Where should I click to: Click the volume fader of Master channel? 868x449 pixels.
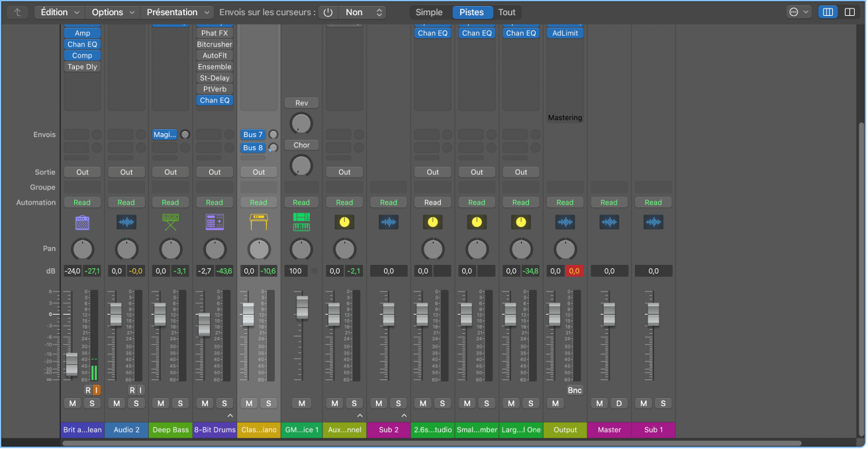pyautogui.click(x=609, y=314)
